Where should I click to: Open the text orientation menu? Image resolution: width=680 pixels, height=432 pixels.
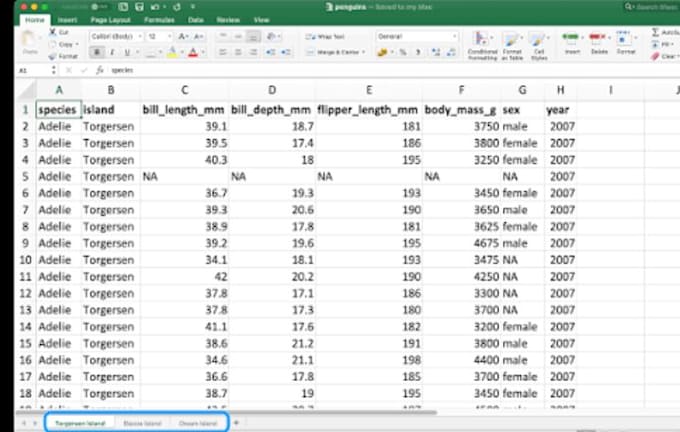click(x=273, y=36)
